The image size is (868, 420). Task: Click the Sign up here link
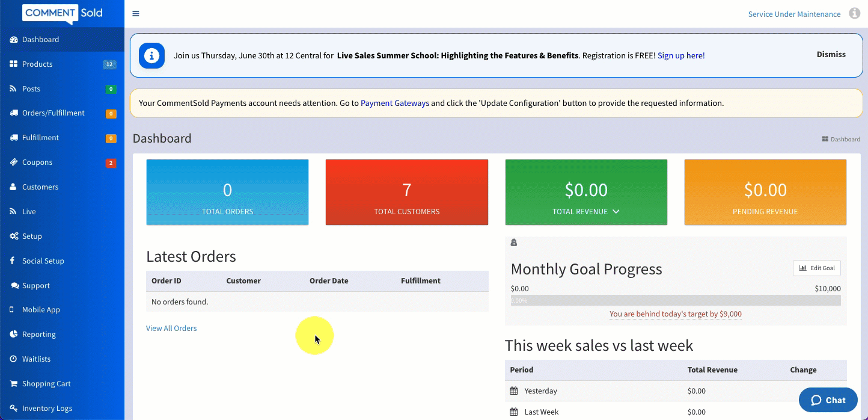pyautogui.click(x=680, y=56)
